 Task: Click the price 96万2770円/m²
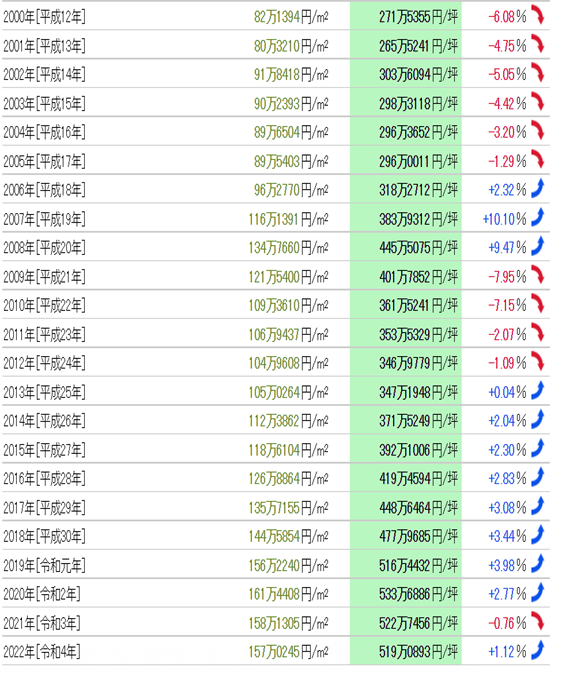pos(291,190)
